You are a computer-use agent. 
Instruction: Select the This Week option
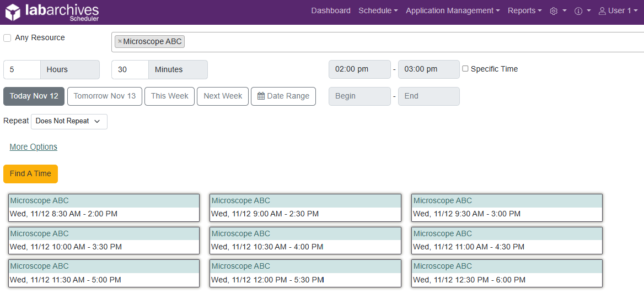pos(169,96)
